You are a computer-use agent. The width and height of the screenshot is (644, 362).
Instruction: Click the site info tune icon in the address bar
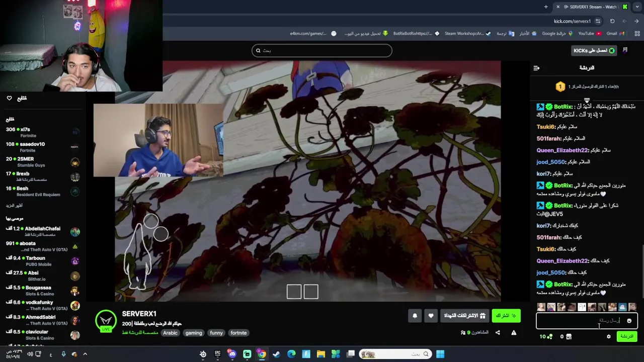click(598, 21)
